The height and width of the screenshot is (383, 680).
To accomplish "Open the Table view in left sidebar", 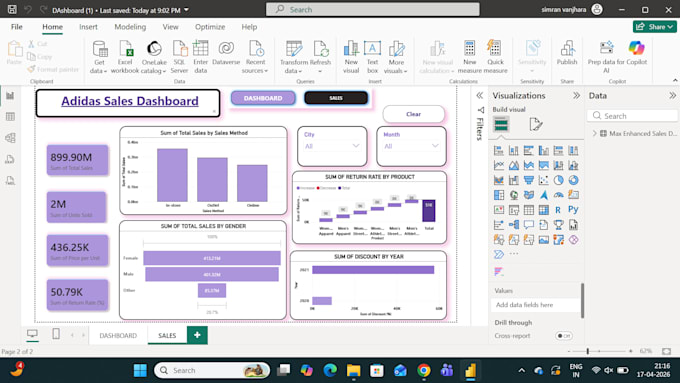I will pyautogui.click(x=10, y=117).
